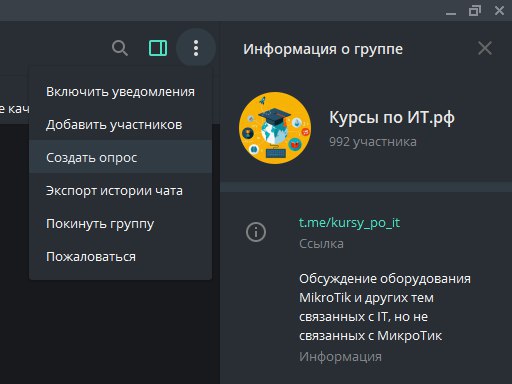The width and height of the screenshot is (512, 384).
Task: Click the group name 'Курсы по ИТ.рф'
Action: [392, 117]
